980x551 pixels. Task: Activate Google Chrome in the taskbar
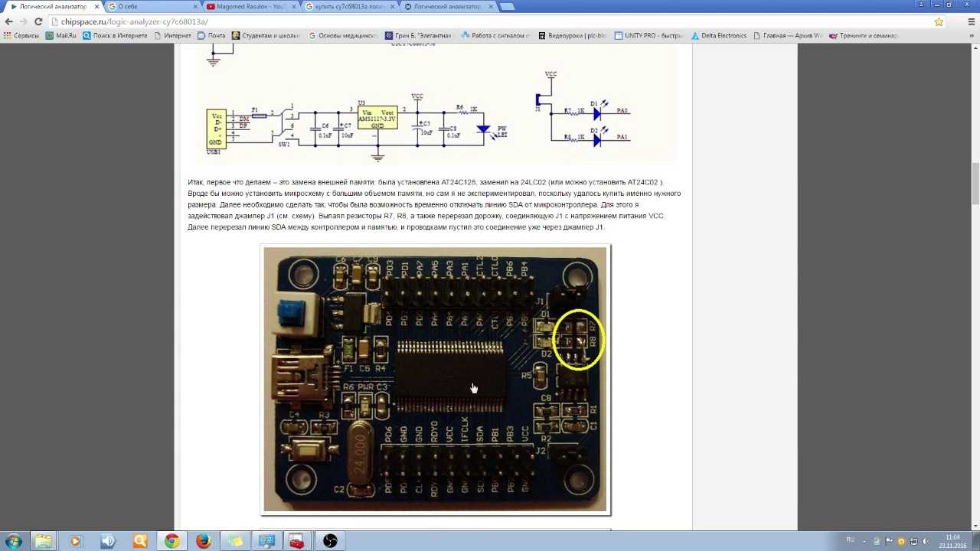(171, 541)
